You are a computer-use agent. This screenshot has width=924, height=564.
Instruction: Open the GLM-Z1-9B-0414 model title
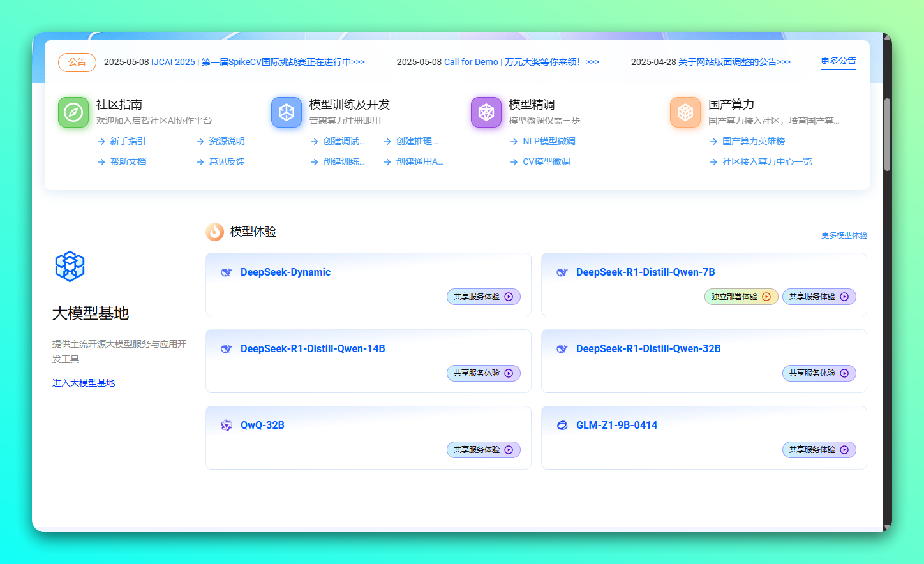click(616, 426)
